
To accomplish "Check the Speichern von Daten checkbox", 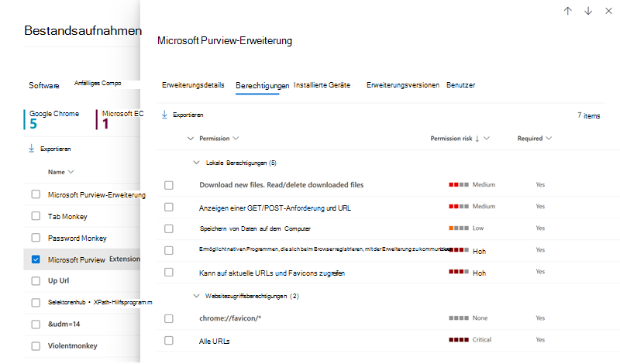I will (x=169, y=228).
